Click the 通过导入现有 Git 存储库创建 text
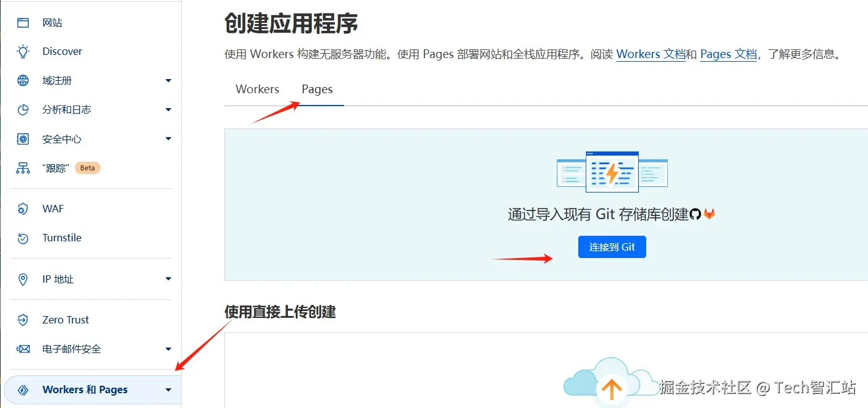 598,215
